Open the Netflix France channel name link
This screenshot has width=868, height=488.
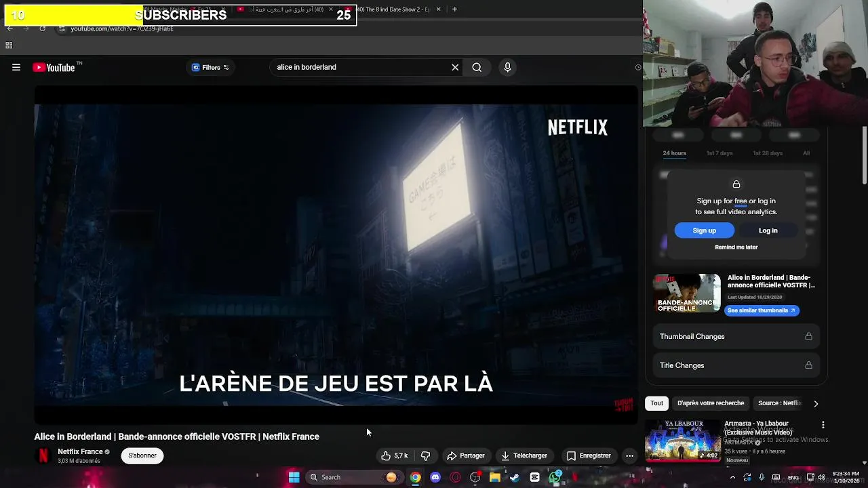80,451
